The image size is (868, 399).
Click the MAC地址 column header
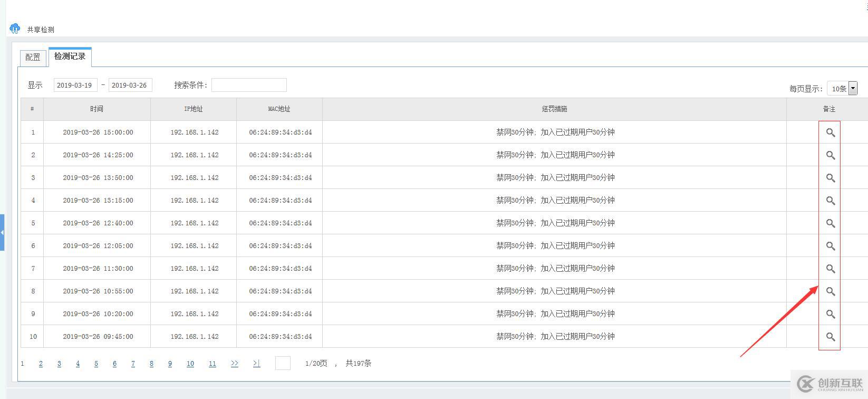279,109
